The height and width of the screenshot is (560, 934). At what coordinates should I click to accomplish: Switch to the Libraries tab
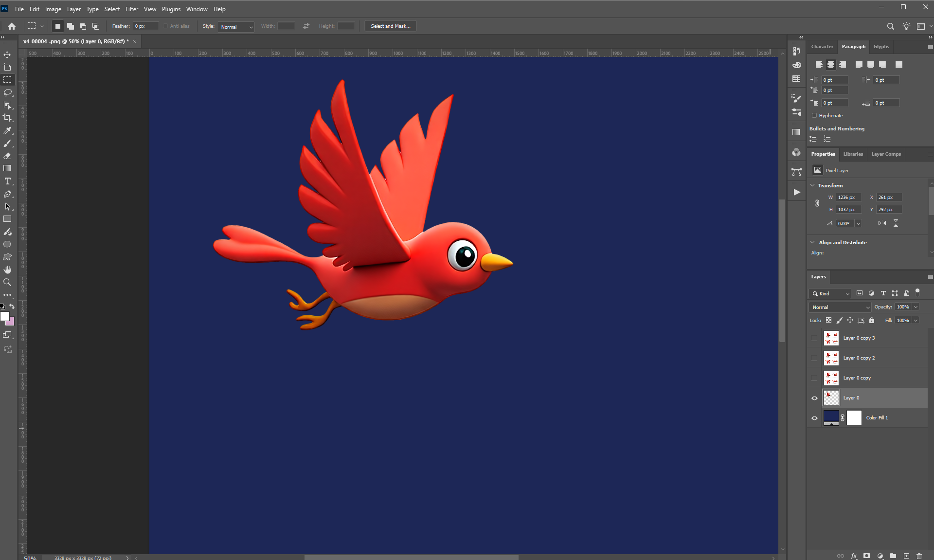[853, 154]
